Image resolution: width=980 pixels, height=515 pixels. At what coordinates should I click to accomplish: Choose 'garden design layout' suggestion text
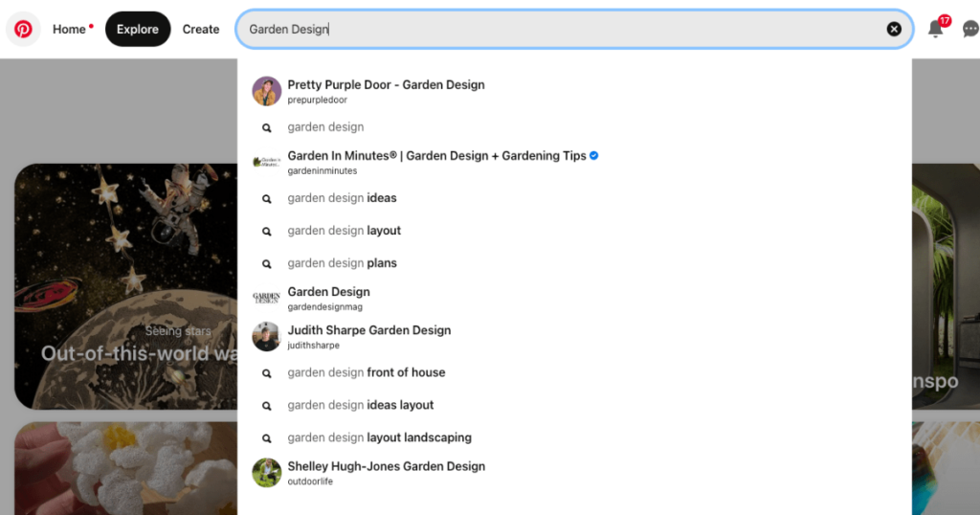pyautogui.click(x=344, y=231)
